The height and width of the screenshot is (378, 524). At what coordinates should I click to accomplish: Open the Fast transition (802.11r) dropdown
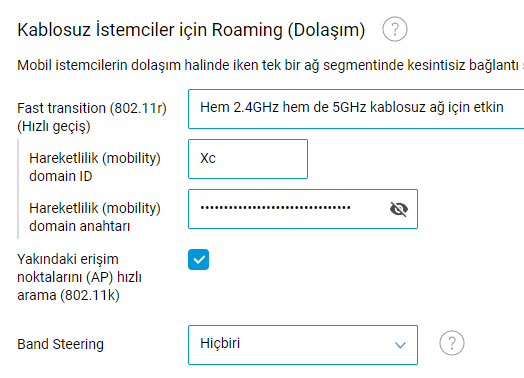[x=356, y=109]
